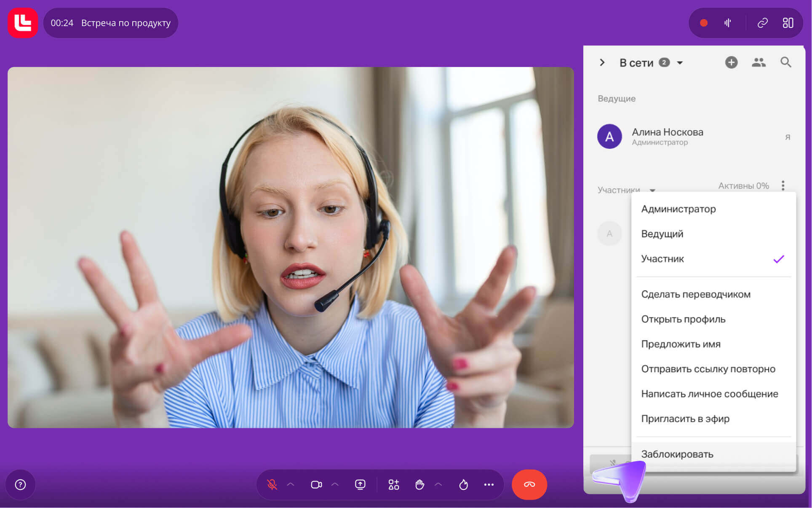This screenshot has height=508, width=812.
Task: Send a reaction with flame icon
Action: click(463, 485)
